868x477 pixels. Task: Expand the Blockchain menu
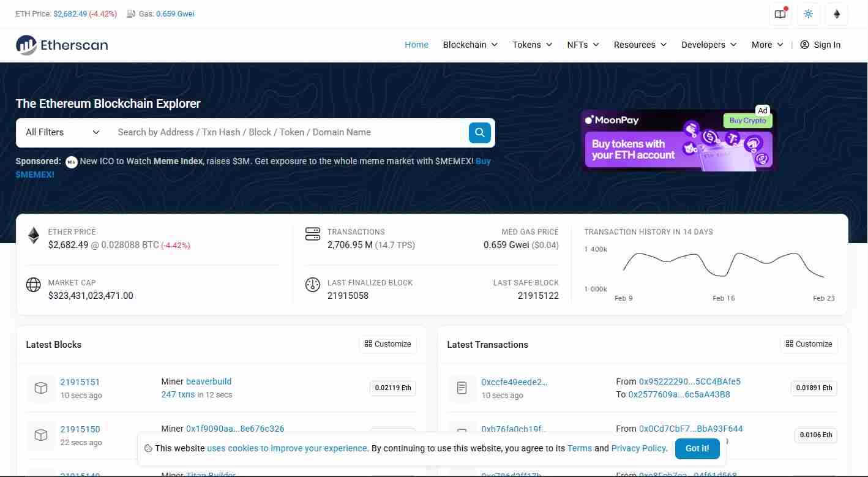(x=470, y=45)
